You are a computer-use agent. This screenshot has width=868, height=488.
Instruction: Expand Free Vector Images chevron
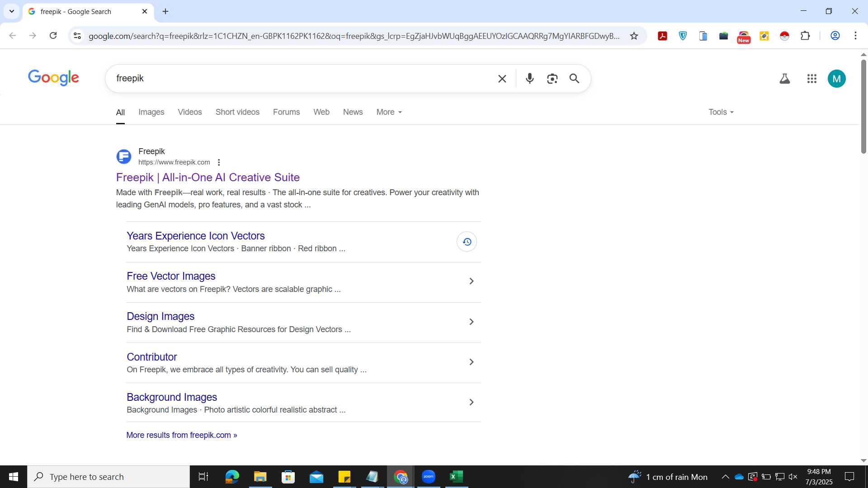point(471,281)
